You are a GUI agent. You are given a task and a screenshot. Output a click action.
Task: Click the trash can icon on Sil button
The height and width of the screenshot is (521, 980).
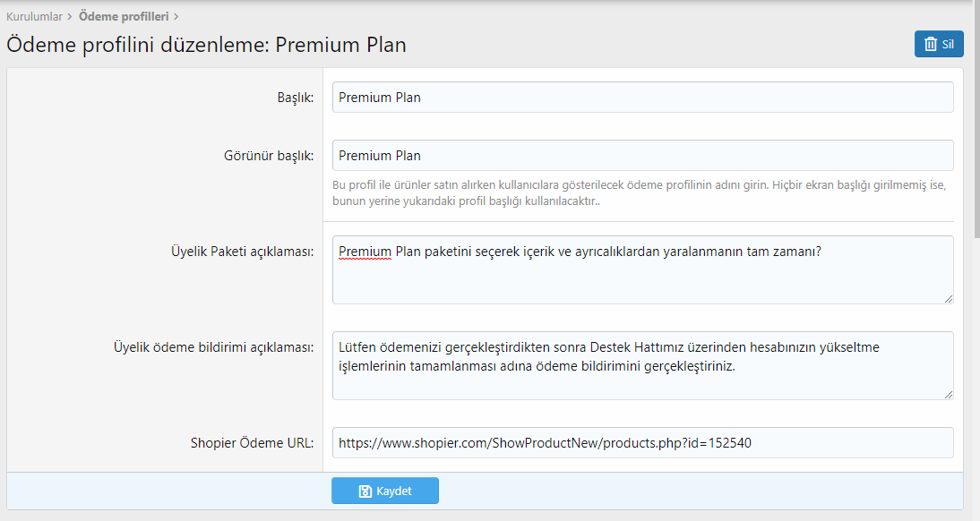[931, 45]
